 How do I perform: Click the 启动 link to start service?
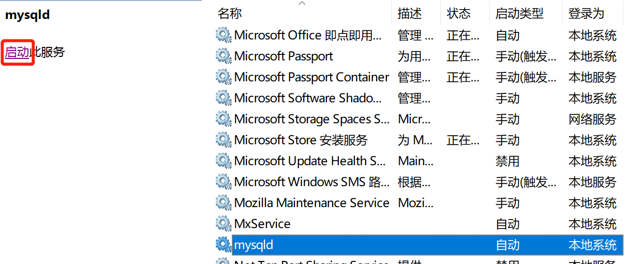[x=17, y=52]
